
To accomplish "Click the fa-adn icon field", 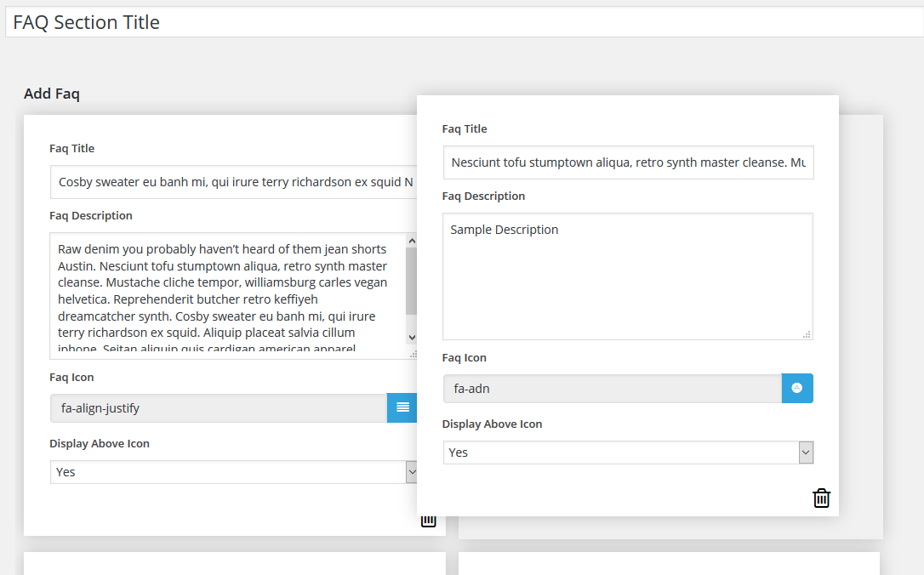I will pyautogui.click(x=613, y=389).
